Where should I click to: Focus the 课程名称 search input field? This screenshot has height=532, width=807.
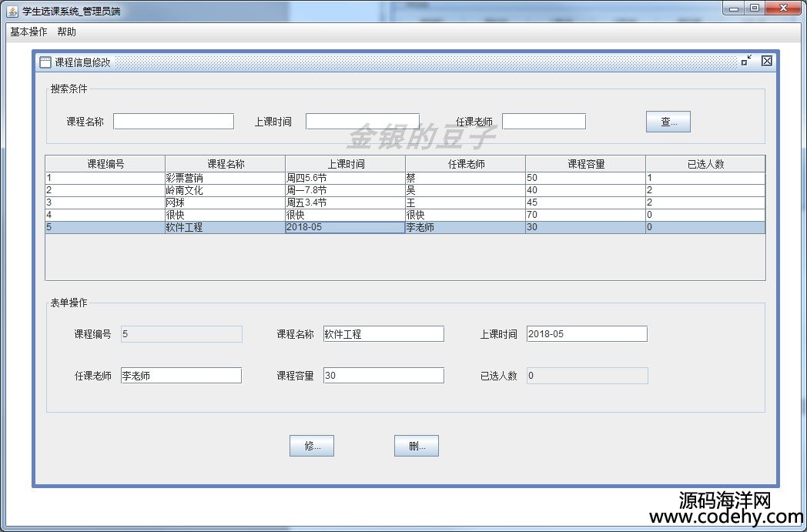pyautogui.click(x=173, y=122)
